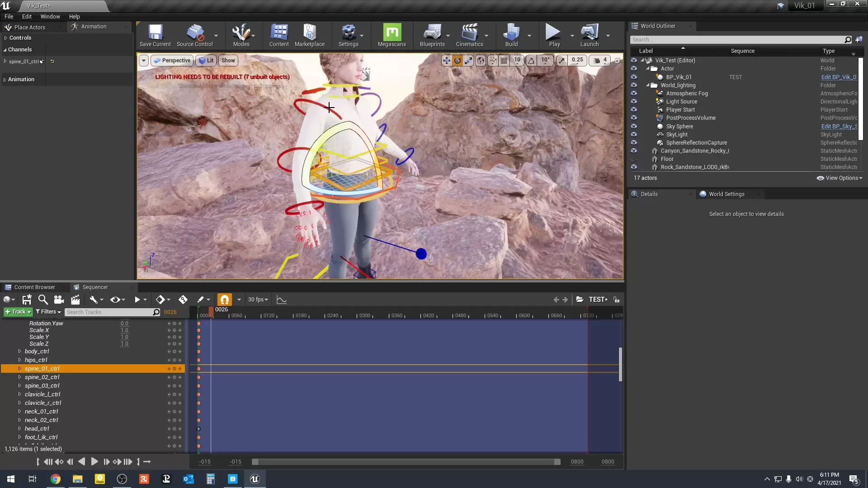Toggle visibility of the BP_Vik_01 actor
The image size is (868, 488).
pyautogui.click(x=634, y=77)
